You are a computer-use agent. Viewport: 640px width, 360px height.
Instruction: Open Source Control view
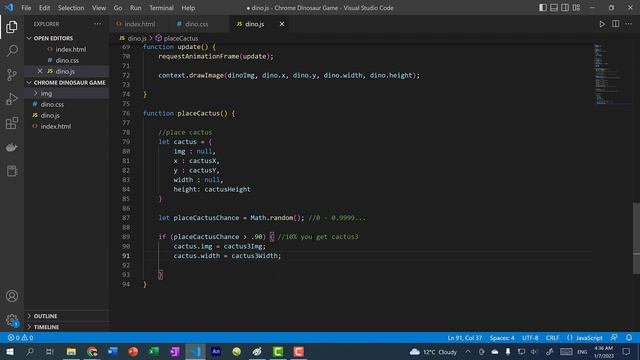pos(12,75)
